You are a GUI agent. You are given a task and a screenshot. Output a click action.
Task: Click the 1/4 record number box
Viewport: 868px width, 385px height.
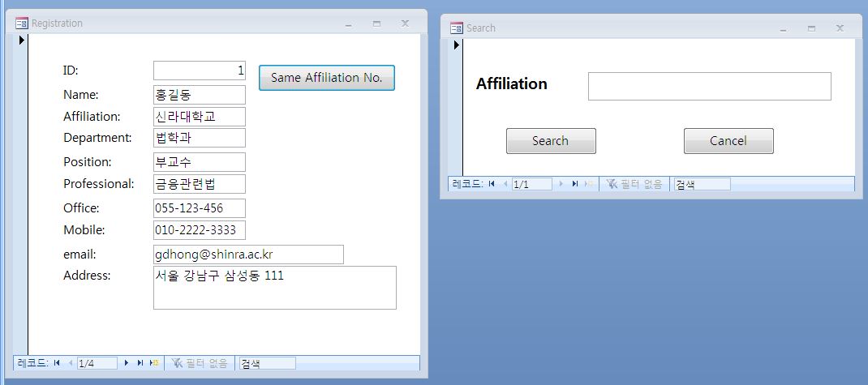click(97, 363)
